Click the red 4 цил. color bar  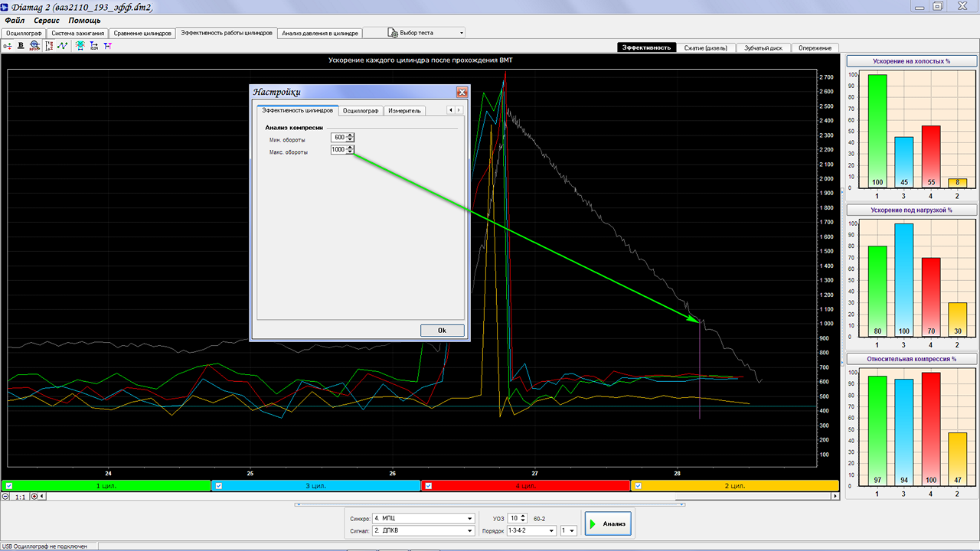click(527, 486)
